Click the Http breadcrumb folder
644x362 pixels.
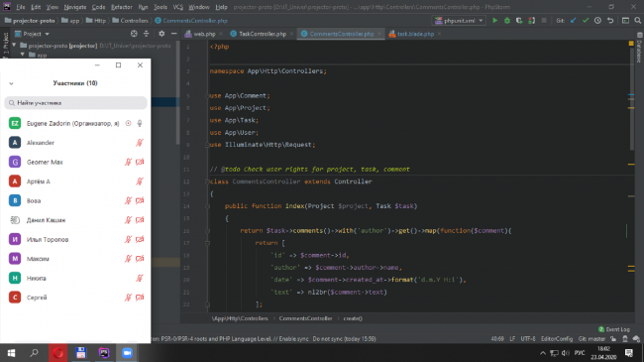[96, 21]
